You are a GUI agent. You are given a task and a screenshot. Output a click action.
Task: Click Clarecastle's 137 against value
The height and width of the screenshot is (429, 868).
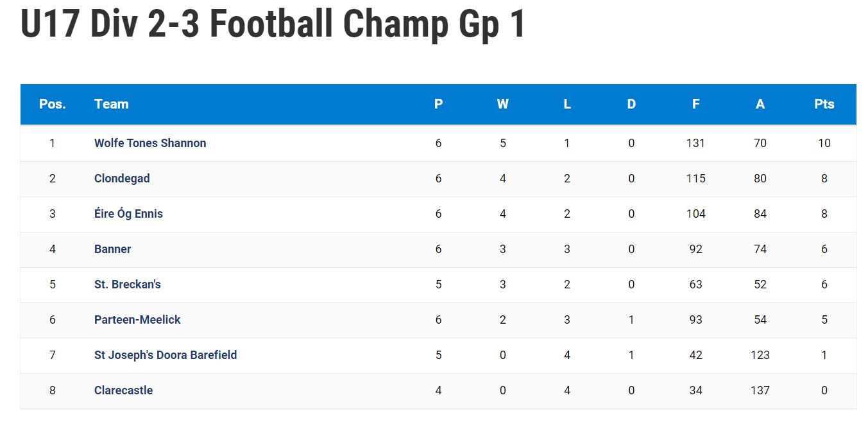[x=760, y=390]
